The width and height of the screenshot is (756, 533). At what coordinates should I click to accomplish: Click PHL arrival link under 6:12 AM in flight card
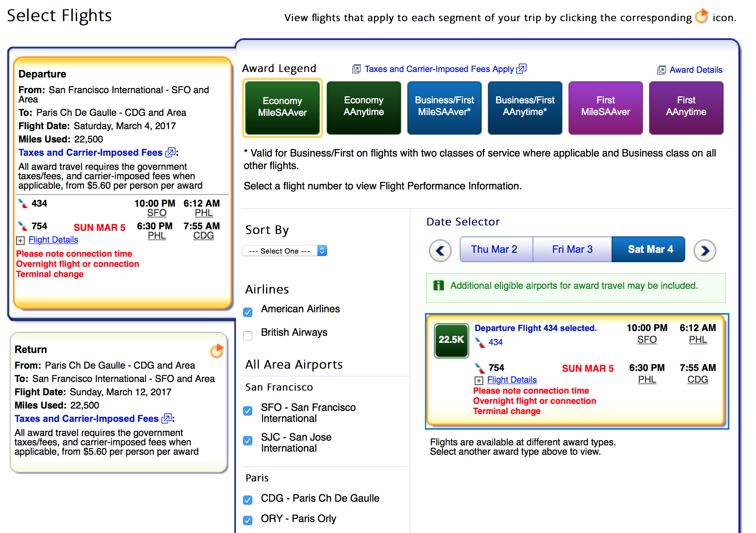(698, 340)
